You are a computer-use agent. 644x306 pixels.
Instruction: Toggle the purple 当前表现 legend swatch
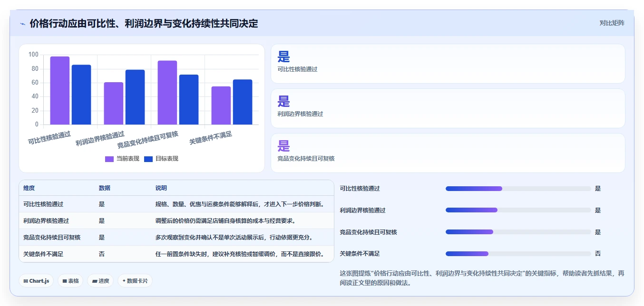pos(109,159)
